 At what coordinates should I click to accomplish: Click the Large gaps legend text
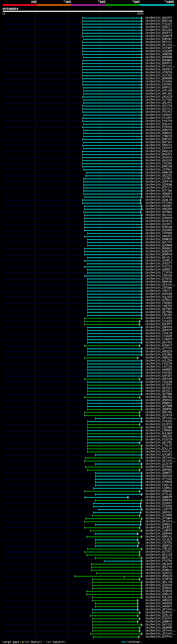(34, 642)
